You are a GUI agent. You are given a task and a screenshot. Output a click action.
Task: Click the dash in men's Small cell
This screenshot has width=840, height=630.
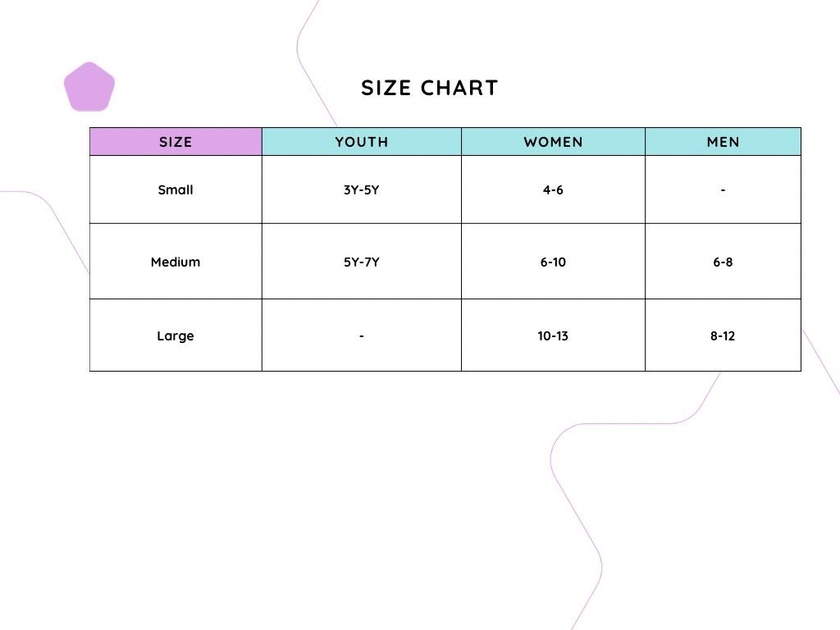point(724,189)
